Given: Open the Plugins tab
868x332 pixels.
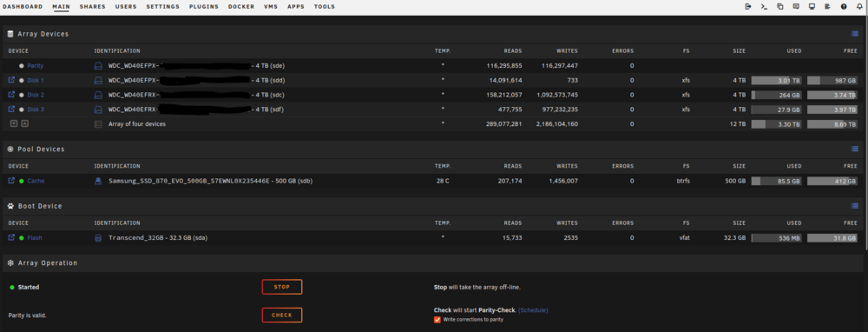Looking at the screenshot, I should (x=204, y=7).
